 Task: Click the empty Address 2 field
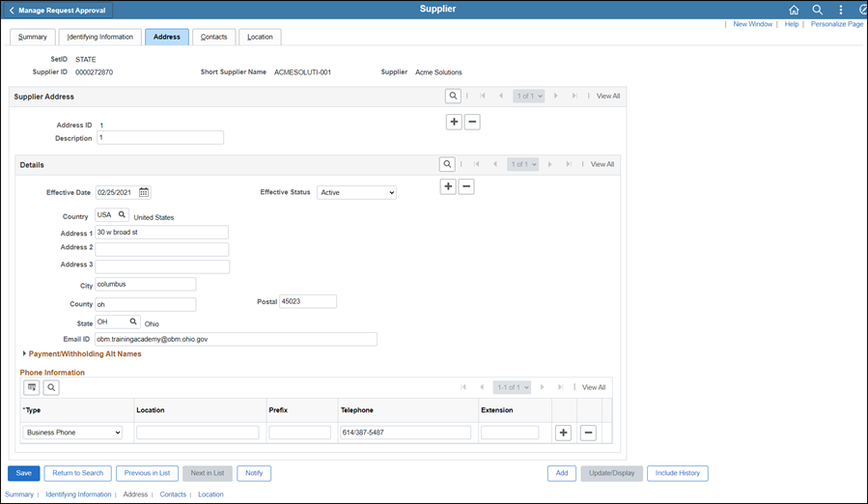click(161, 249)
